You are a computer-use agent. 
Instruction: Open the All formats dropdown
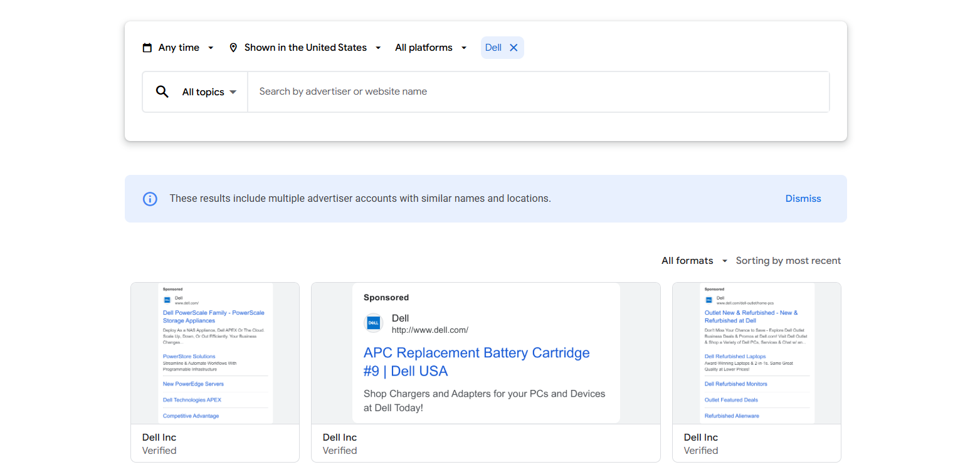click(x=695, y=261)
